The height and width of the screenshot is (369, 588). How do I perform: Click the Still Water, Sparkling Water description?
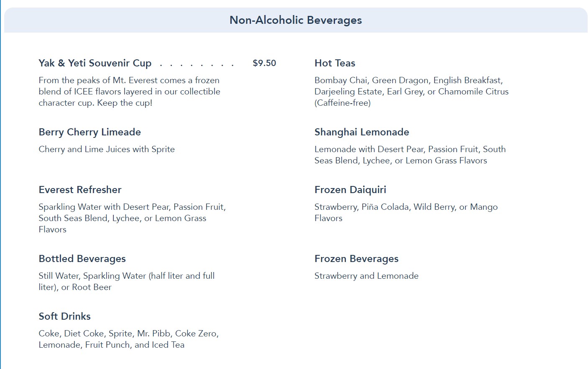point(126,281)
